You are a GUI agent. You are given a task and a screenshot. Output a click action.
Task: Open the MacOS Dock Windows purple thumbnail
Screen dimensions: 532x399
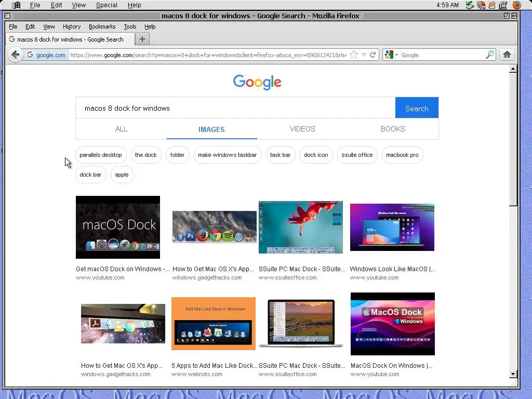tap(393, 324)
